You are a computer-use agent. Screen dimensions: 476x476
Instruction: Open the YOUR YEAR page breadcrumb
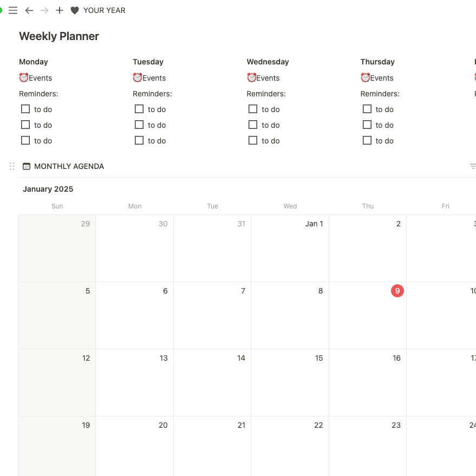[x=104, y=10]
